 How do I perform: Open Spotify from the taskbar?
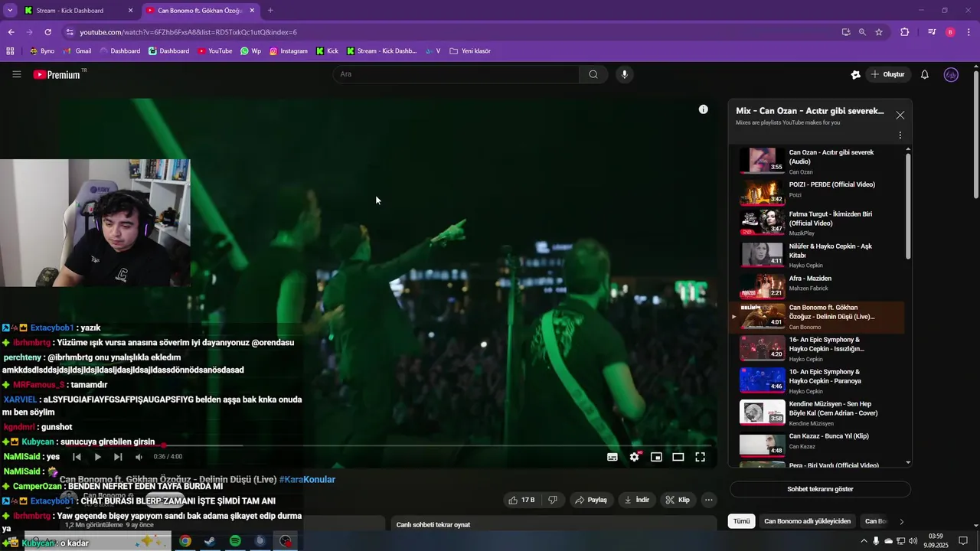pyautogui.click(x=235, y=541)
